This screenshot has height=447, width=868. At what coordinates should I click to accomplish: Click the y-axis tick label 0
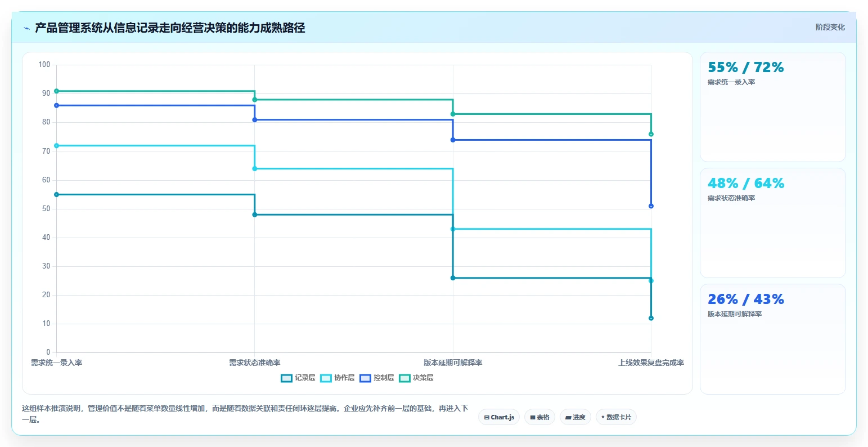click(48, 352)
